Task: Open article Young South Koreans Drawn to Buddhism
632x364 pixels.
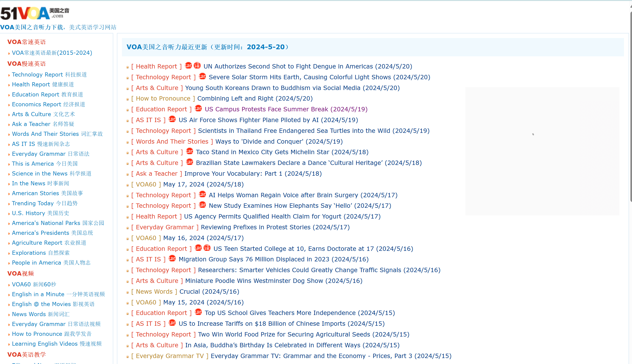Action: click(x=292, y=88)
